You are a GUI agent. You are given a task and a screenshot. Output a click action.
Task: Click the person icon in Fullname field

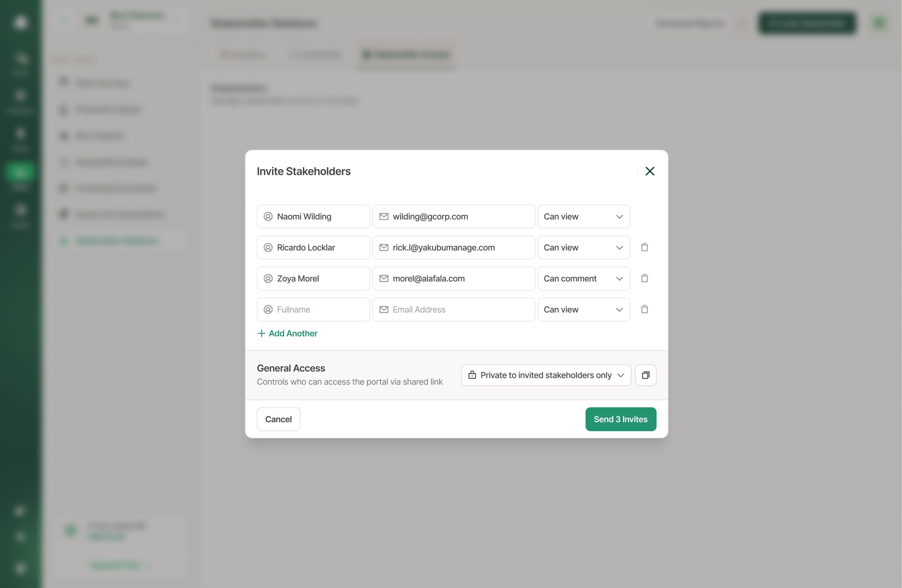[x=268, y=309]
